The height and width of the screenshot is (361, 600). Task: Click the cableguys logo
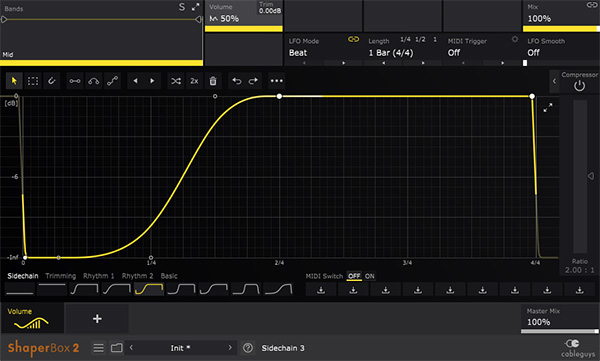tap(578, 348)
